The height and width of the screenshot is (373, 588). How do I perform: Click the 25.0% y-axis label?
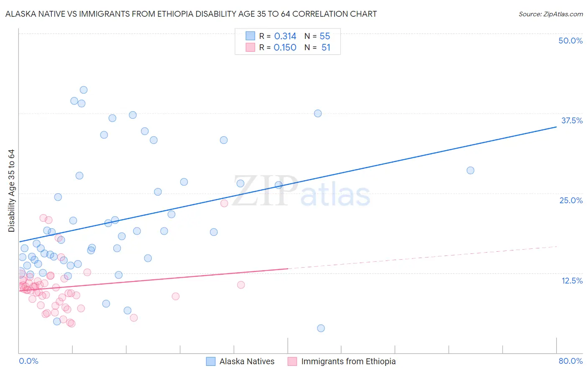tap(571, 200)
